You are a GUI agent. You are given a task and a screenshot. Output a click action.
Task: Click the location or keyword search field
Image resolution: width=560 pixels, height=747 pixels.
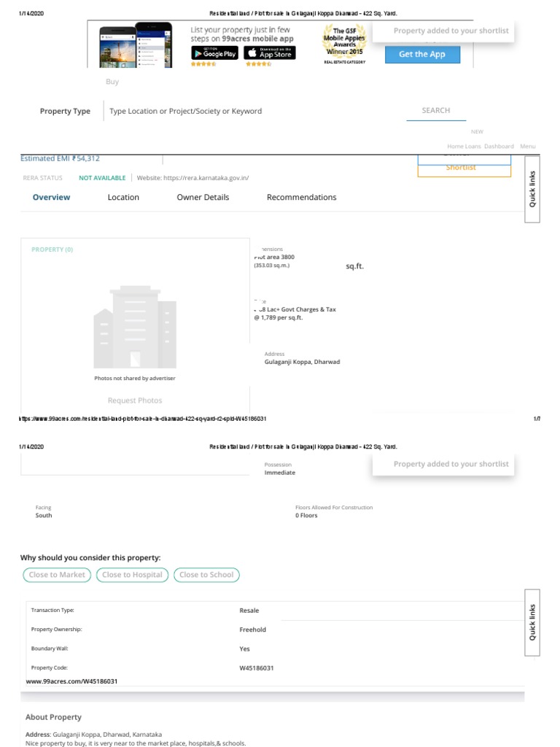pyautogui.click(x=248, y=111)
